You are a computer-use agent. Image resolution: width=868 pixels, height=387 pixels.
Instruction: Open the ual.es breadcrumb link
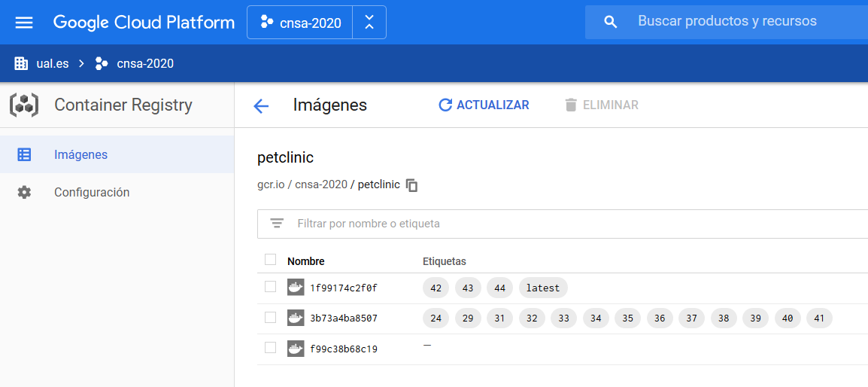pos(52,63)
